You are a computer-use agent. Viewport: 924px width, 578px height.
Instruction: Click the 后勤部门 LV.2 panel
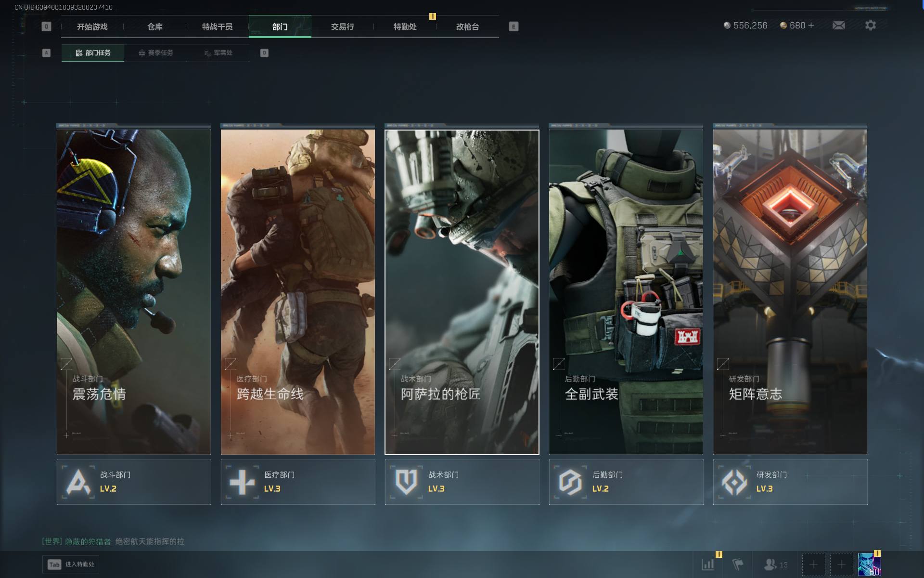point(626,482)
